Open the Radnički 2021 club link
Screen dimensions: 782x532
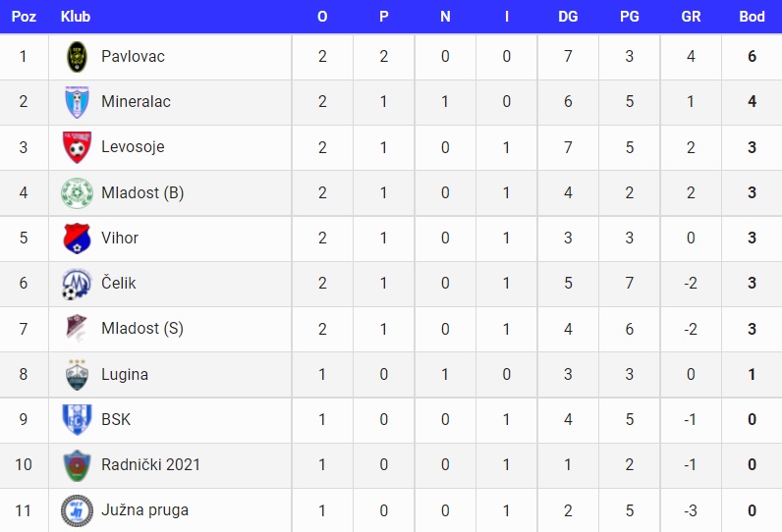click(150, 464)
